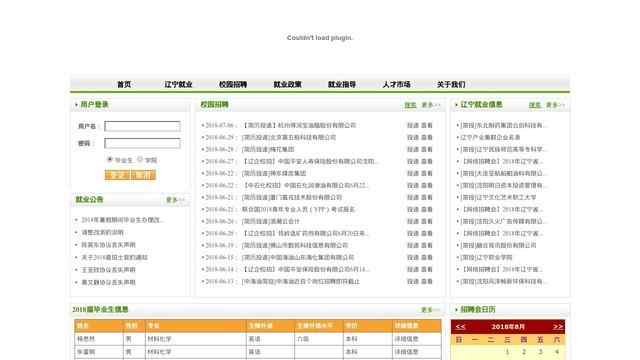Open the 2018-06-27 辽宁校招 中国平安人寿 entry

pos(310,162)
